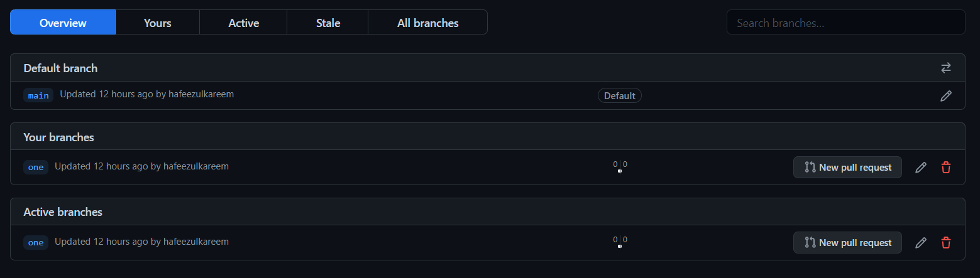Open the 'one' branch link in Your branches
Image resolution: width=980 pixels, height=278 pixels.
(36, 167)
